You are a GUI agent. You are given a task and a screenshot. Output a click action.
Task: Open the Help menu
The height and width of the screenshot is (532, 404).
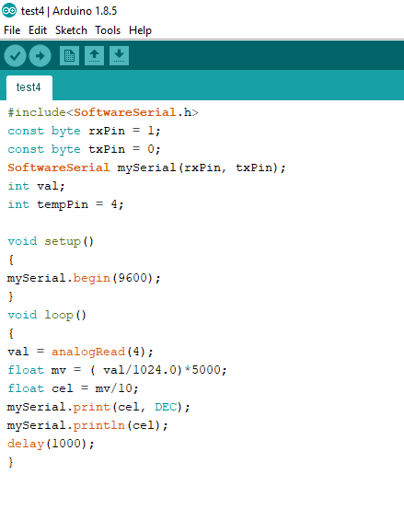pyautogui.click(x=140, y=30)
